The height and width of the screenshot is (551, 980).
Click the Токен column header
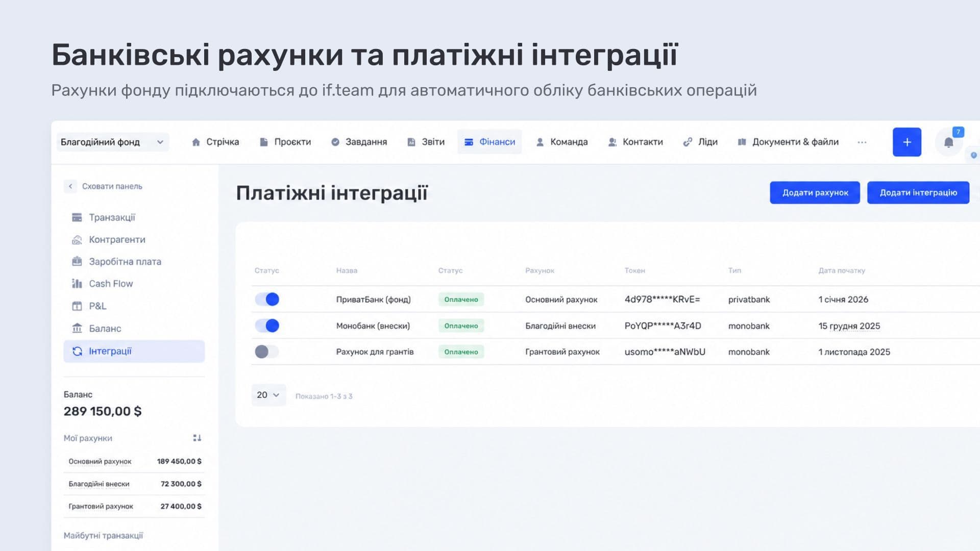[634, 270]
